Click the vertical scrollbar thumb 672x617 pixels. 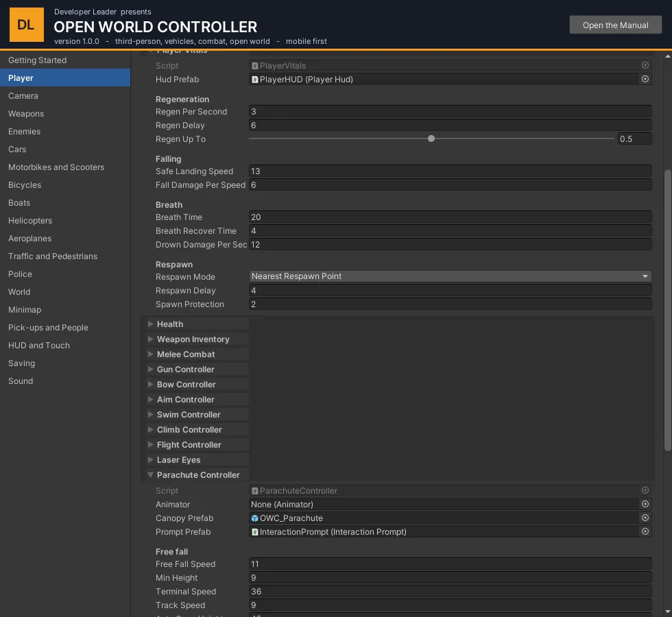[667, 310]
